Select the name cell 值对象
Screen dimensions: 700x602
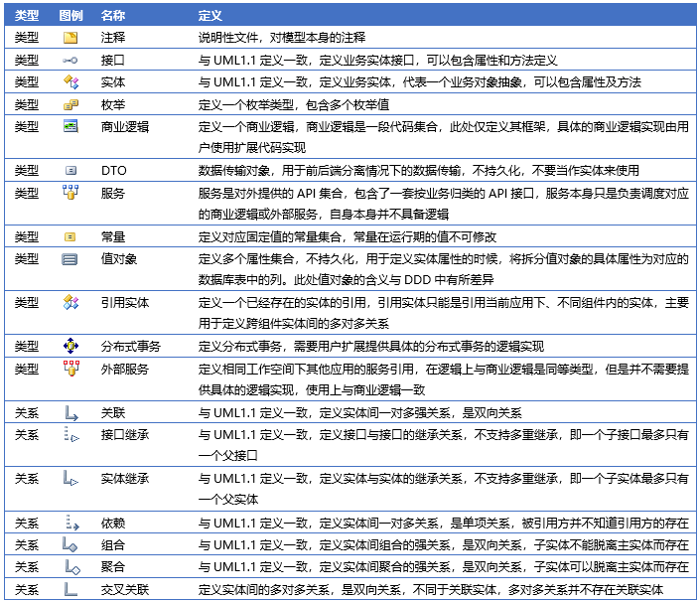(119, 259)
